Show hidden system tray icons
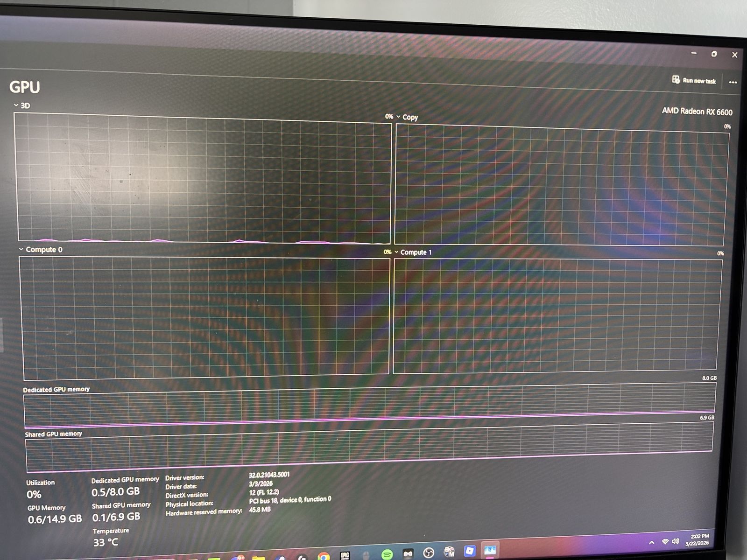 coord(651,542)
